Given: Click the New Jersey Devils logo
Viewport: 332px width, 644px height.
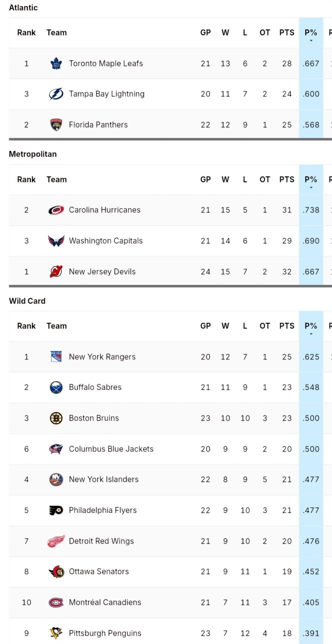Looking at the screenshot, I should (x=56, y=272).
